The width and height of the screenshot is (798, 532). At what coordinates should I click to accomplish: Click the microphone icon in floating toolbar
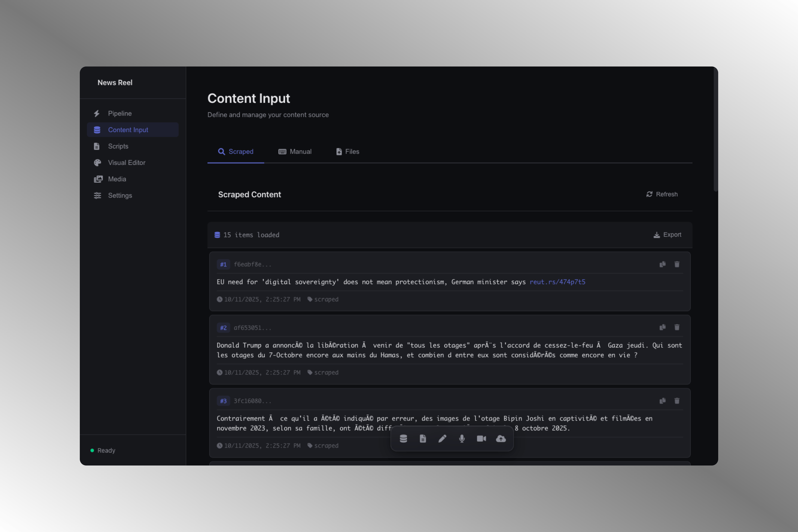462,439
